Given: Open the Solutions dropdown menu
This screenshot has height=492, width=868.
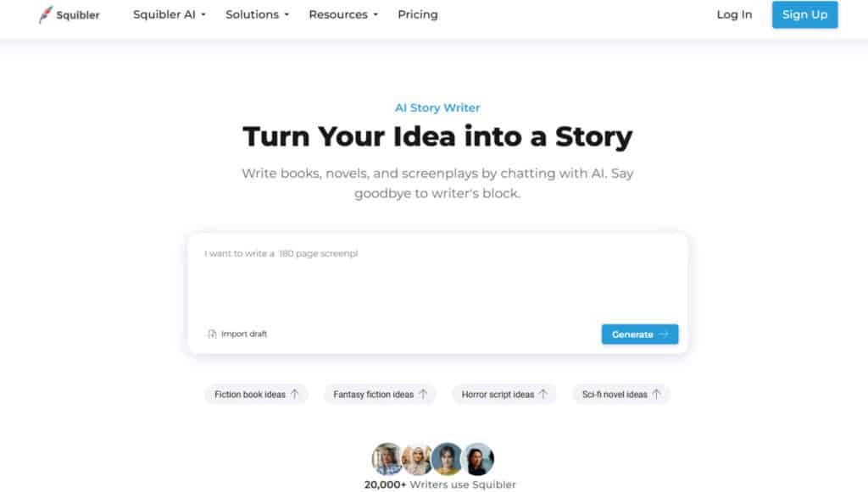Looking at the screenshot, I should 258,14.
